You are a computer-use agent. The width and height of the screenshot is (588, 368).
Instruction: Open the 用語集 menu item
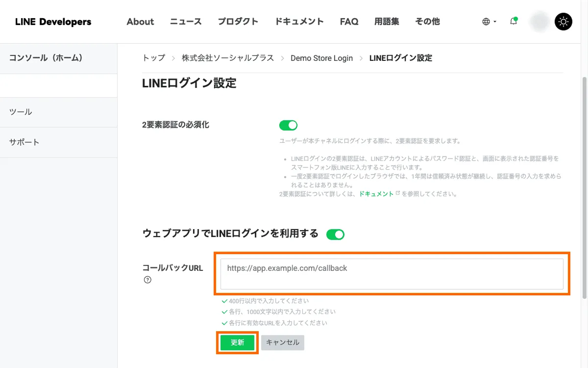click(x=387, y=22)
